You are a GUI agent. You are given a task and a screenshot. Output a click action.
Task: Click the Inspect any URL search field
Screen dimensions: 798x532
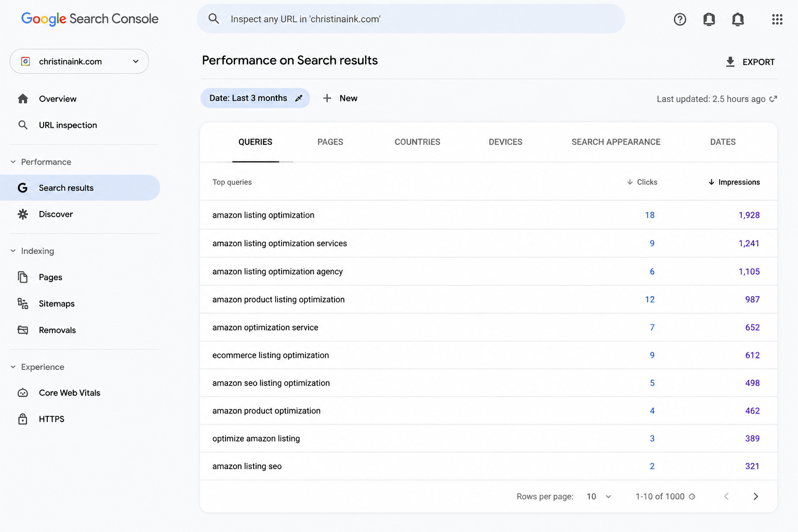click(410, 19)
